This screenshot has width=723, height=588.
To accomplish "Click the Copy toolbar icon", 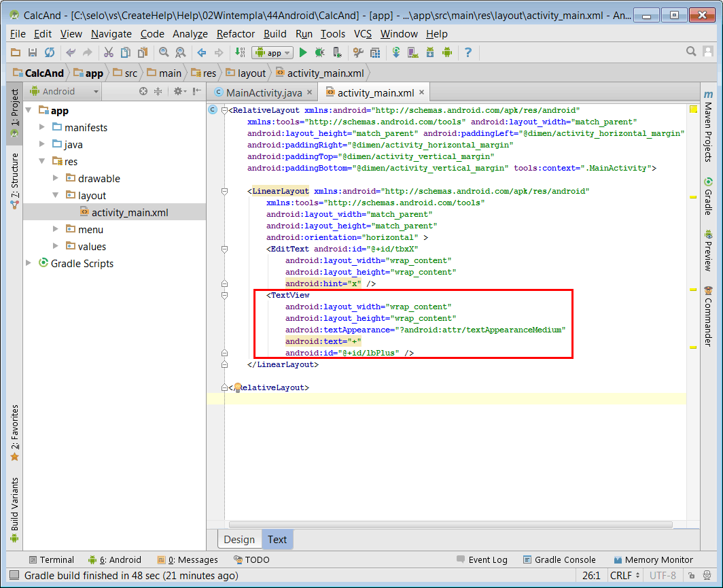I will click(x=126, y=52).
